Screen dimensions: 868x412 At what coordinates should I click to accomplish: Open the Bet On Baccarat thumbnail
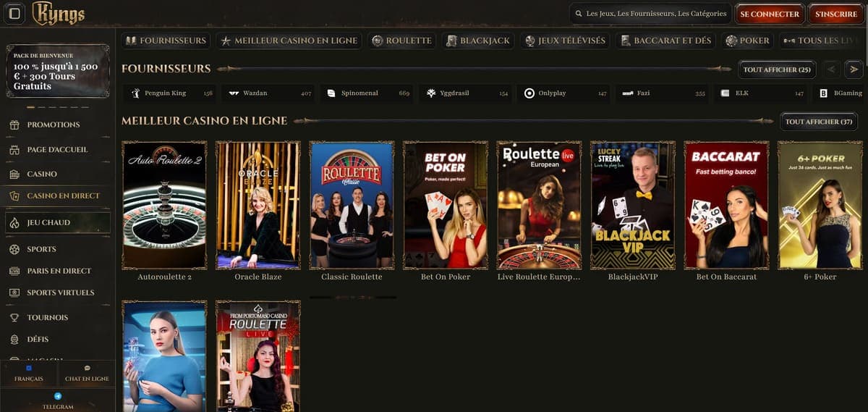(726, 205)
